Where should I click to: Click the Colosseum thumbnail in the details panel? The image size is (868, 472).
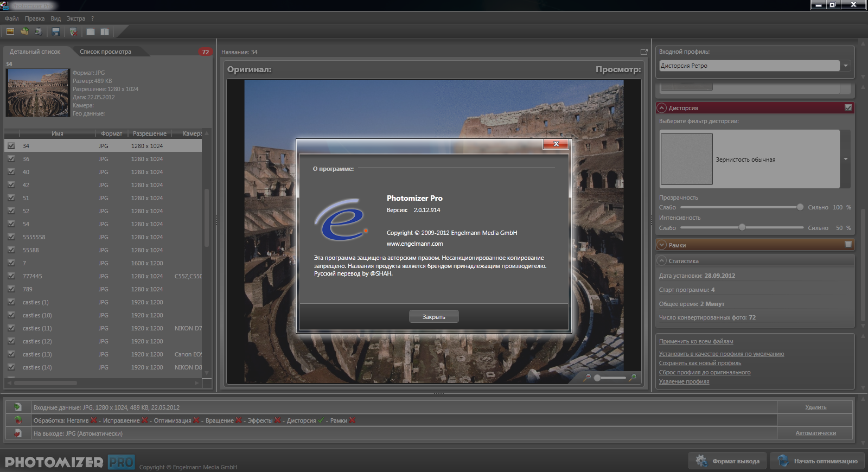37,93
